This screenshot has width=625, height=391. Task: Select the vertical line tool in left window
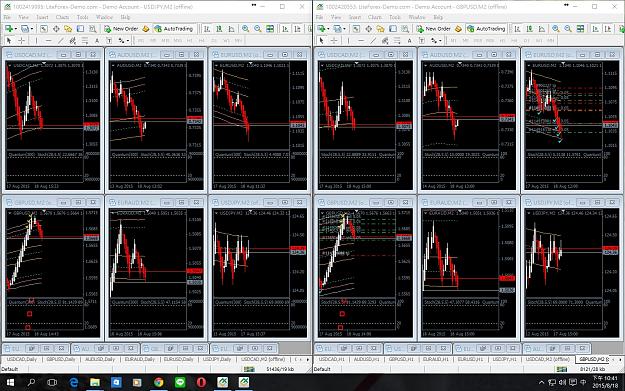36,40
